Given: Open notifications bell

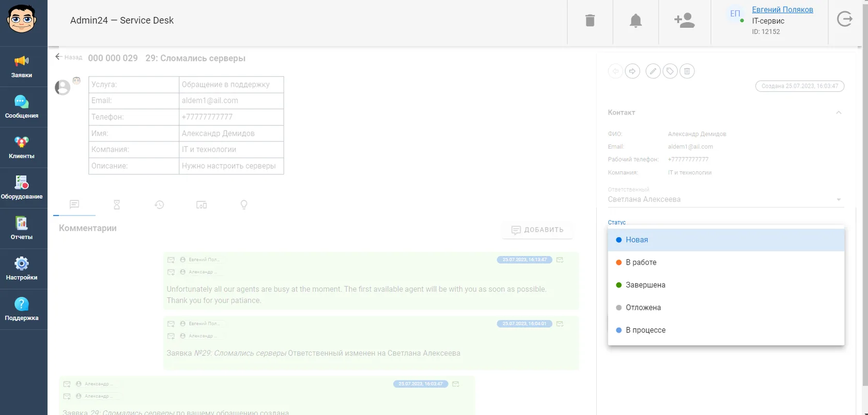Looking at the screenshot, I should pyautogui.click(x=636, y=21).
